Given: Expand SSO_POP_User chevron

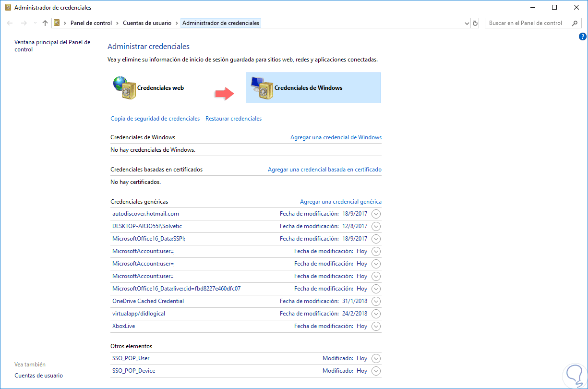Looking at the screenshot, I should (376, 358).
